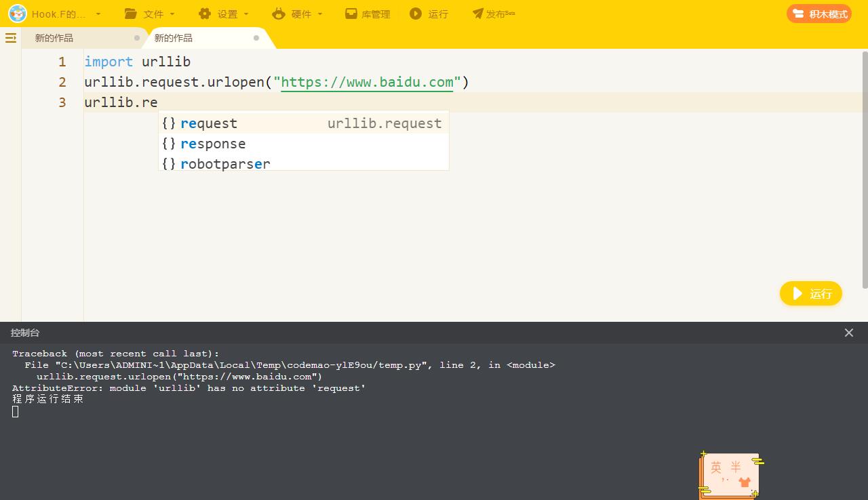868x500 pixels.
Task: Open the 硬件 menu
Action: (301, 14)
